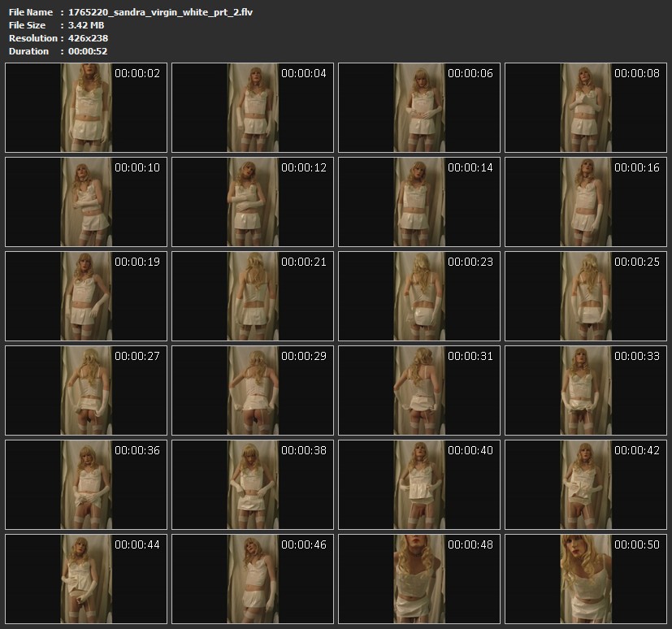Open the frame at 00:00:19
This screenshot has height=629, width=672.
tap(86, 296)
